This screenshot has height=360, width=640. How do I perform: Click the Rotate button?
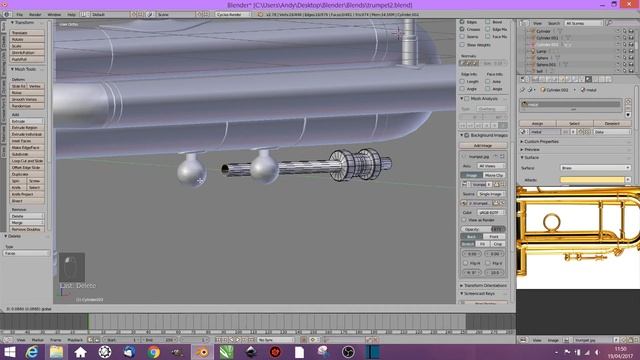(27, 39)
